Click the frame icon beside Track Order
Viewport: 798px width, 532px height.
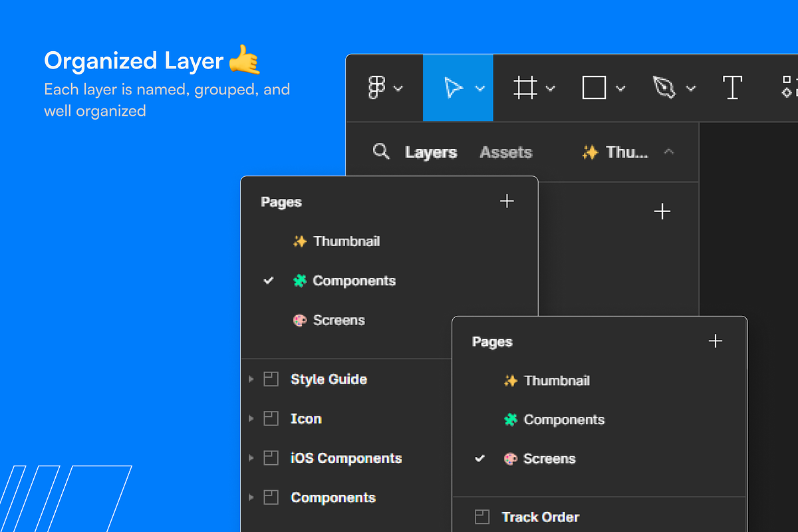coord(482,517)
